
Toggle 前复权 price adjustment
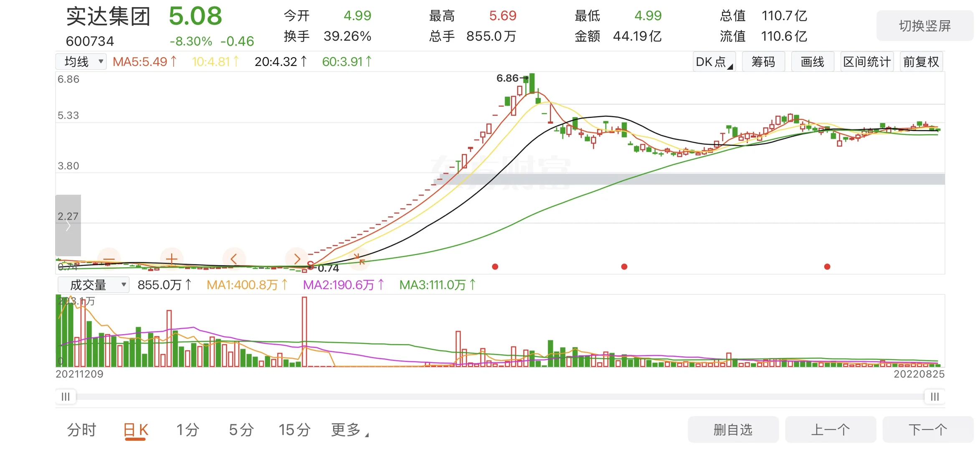[921, 62]
